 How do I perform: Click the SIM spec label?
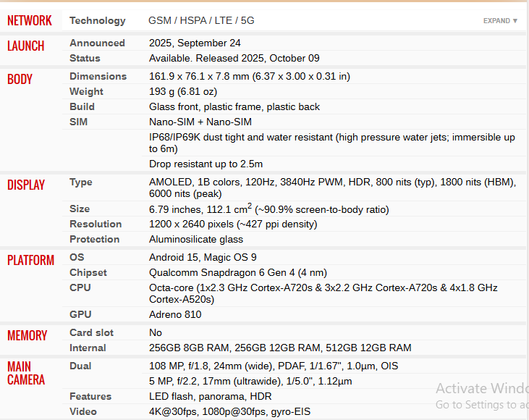click(78, 122)
